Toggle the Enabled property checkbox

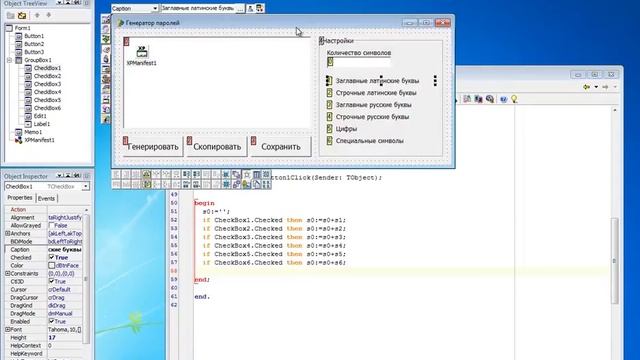[x=51, y=321]
